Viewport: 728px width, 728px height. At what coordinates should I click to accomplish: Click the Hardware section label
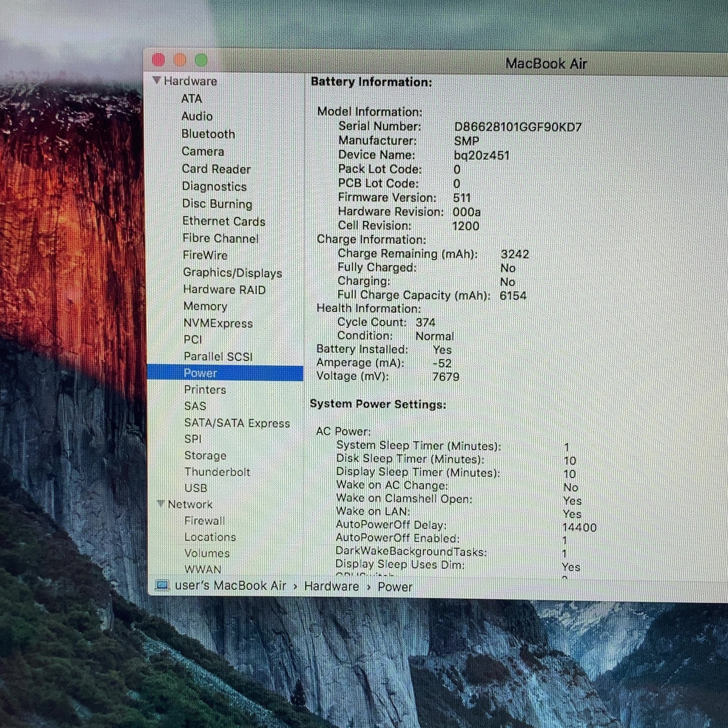pyautogui.click(x=190, y=81)
